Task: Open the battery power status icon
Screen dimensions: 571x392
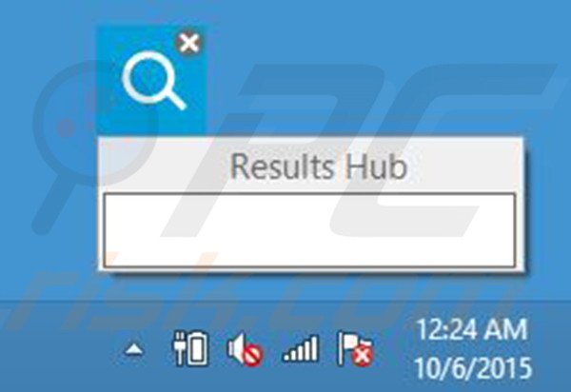Action: tap(190, 348)
